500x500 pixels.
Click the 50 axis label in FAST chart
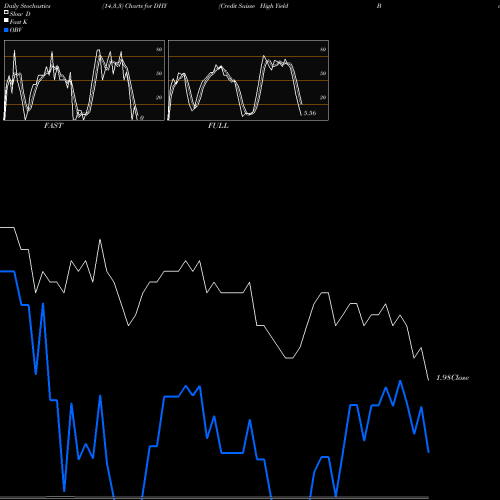(159, 73)
